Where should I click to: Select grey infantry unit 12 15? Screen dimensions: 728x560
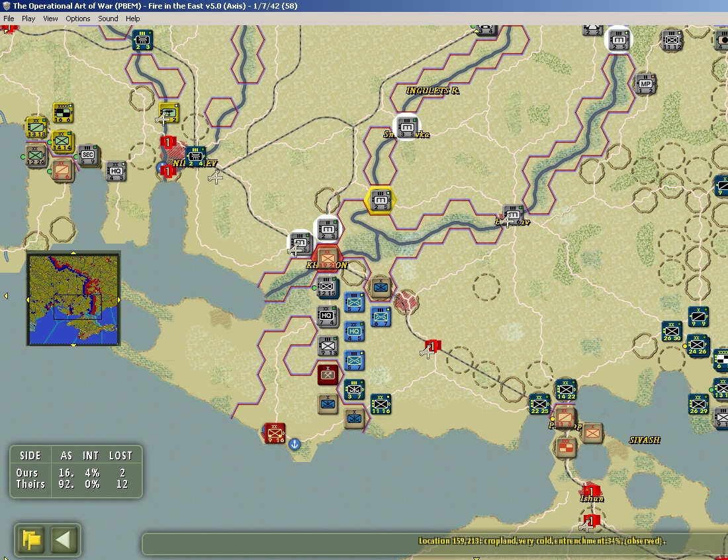coord(328,287)
